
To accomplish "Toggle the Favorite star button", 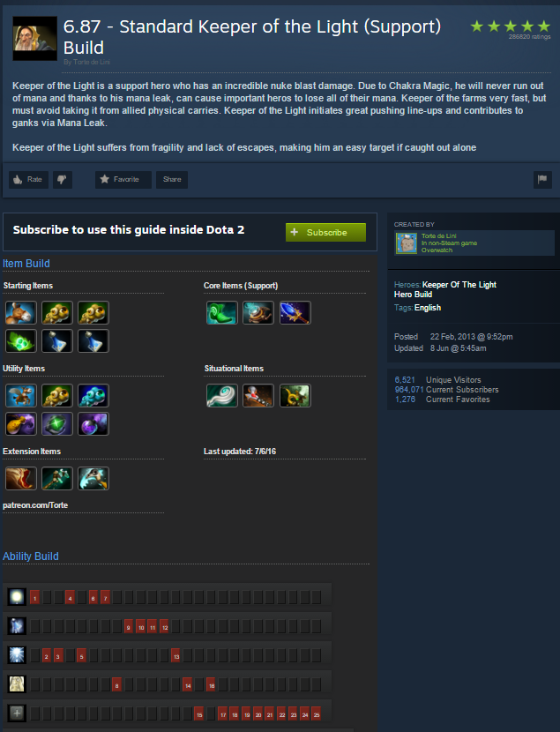I will coord(123,179).
